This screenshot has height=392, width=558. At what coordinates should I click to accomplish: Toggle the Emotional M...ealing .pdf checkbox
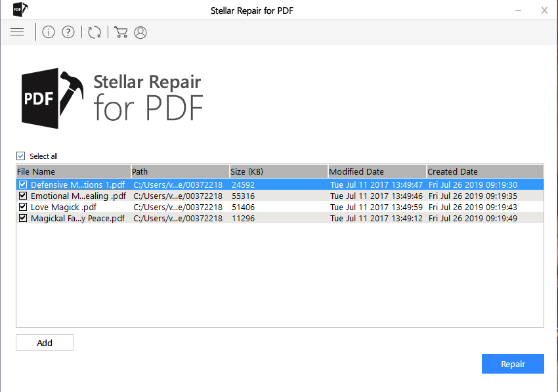pos(23,196)
